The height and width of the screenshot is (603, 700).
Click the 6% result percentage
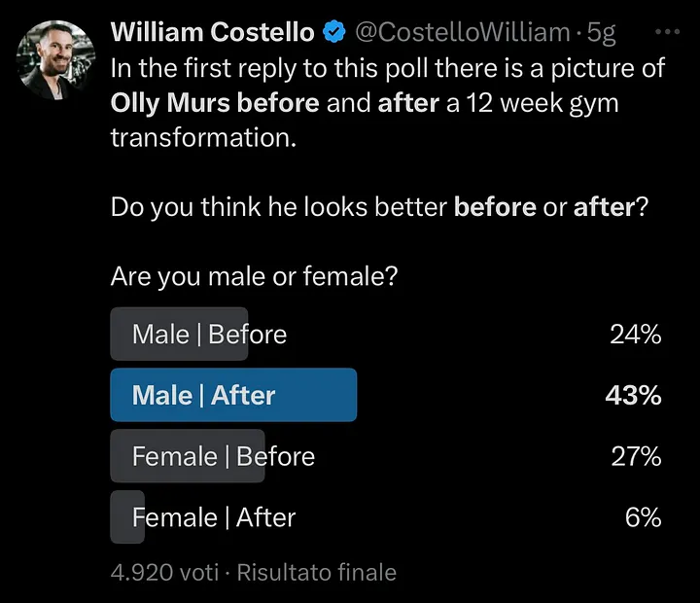pyautogui.click(x=643, y=517)
